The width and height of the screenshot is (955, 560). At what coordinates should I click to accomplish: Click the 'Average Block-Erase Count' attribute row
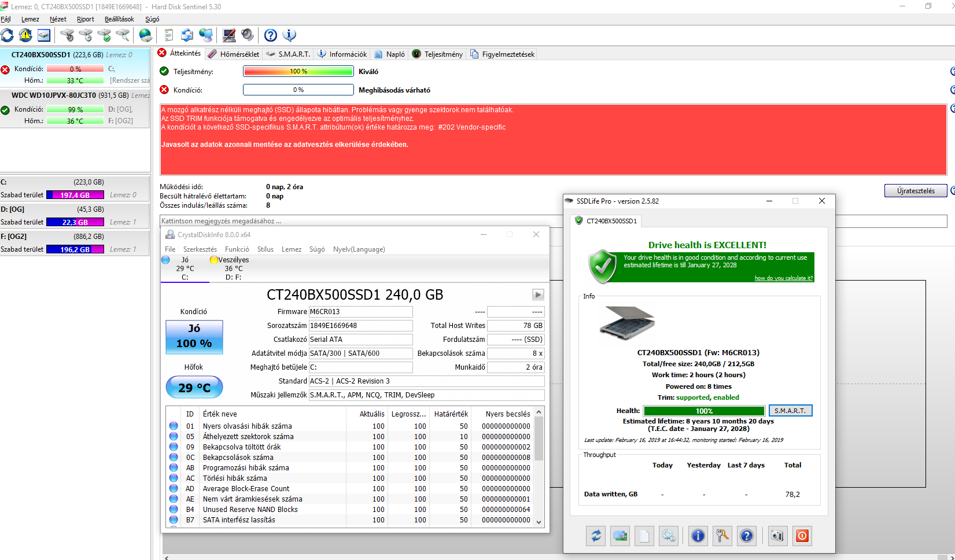[350, 488]
